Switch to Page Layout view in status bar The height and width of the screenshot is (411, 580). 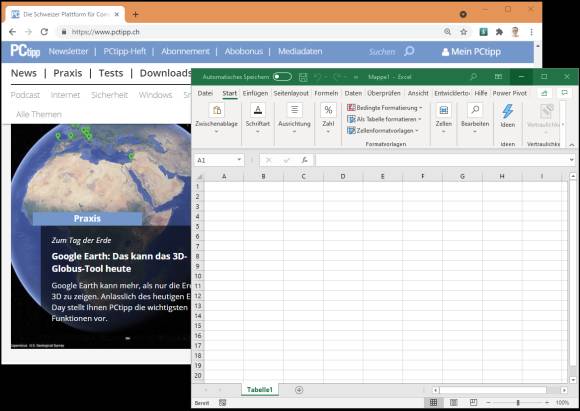pos(453,402)
